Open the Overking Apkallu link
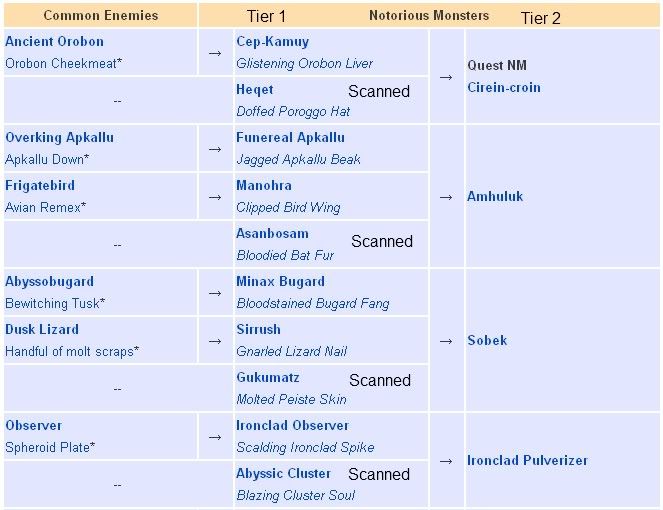Image resolution: width=663 pixels, height=510 pixels. 58,138
